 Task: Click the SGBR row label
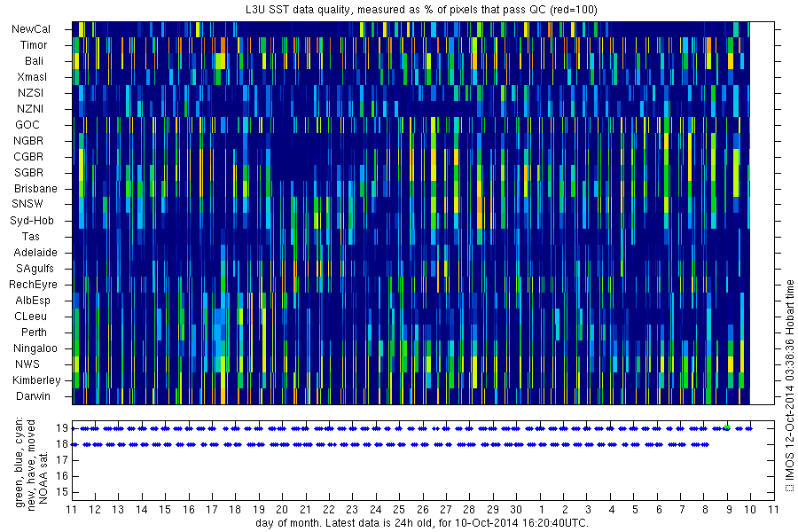click(28, 173)
